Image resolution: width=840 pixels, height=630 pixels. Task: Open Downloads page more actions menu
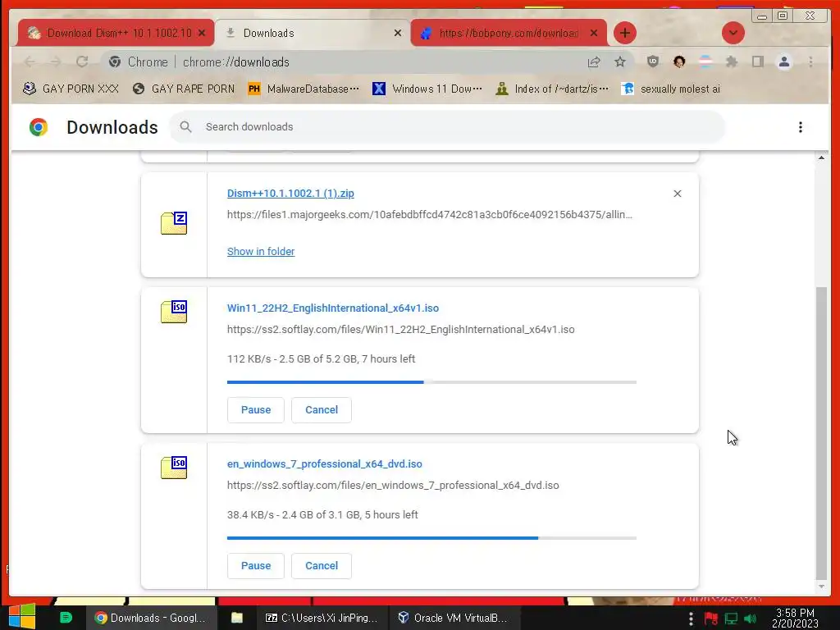(x=801, y=127)
